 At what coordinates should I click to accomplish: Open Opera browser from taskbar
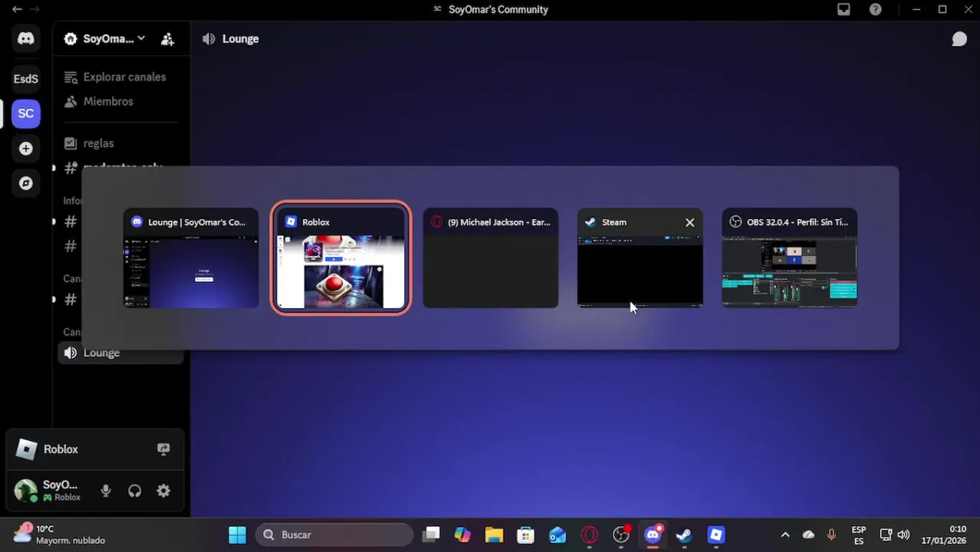click(589, 534)
